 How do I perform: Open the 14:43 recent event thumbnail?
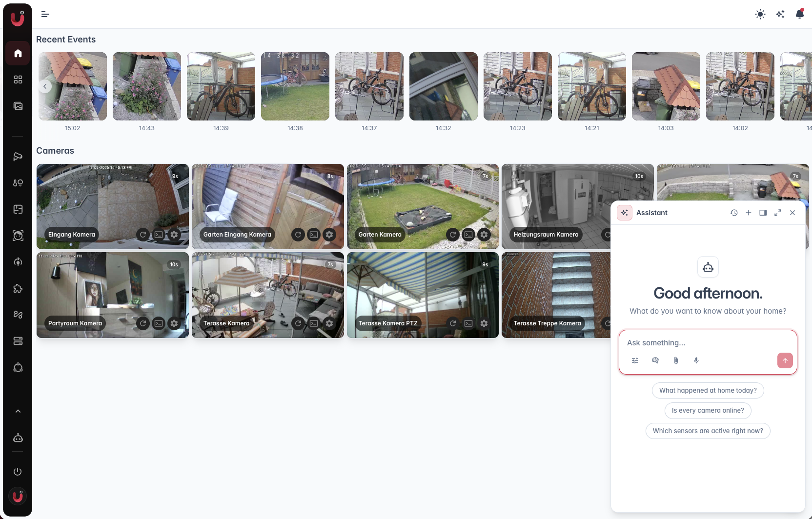click(x=147, y=86)
